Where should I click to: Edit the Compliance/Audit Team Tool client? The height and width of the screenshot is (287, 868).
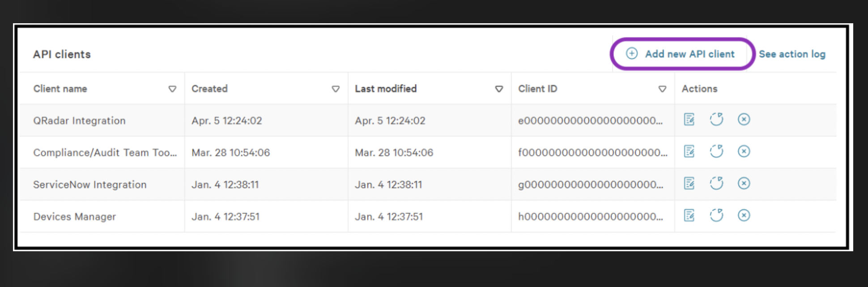pos(689,152)
